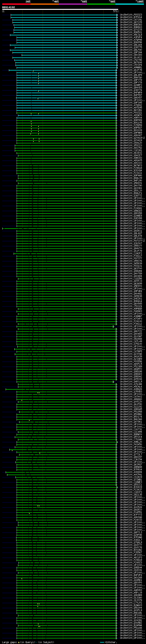Select hit label UniRef100_Q38774

(131, 90)
